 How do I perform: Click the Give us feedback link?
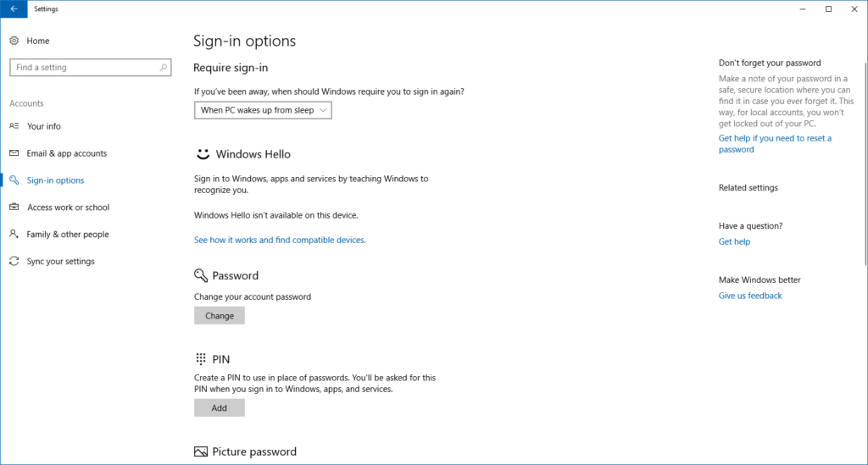coord(750,296)
